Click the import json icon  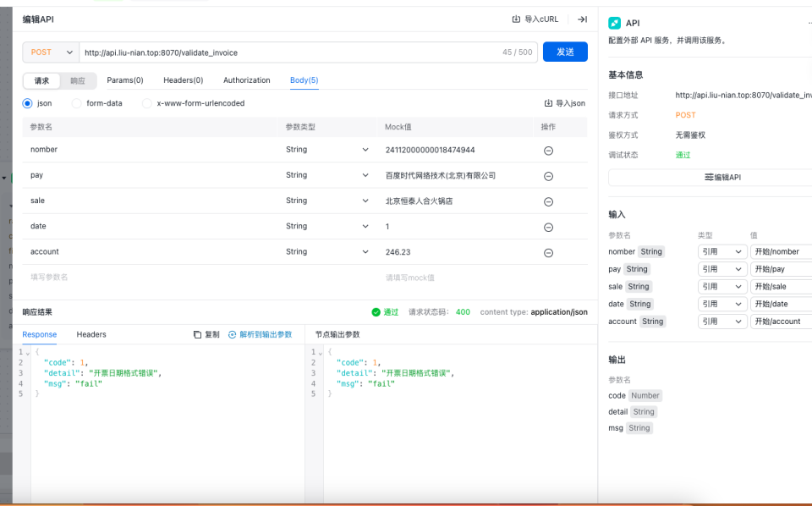(548, 103)
